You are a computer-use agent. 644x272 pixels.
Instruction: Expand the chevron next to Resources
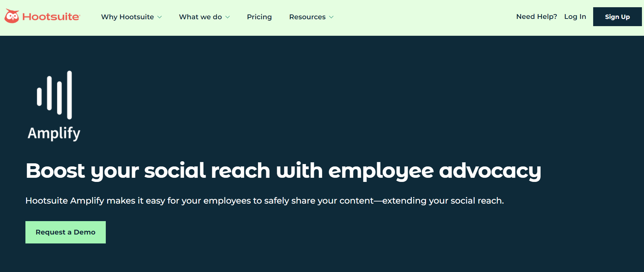331,17
